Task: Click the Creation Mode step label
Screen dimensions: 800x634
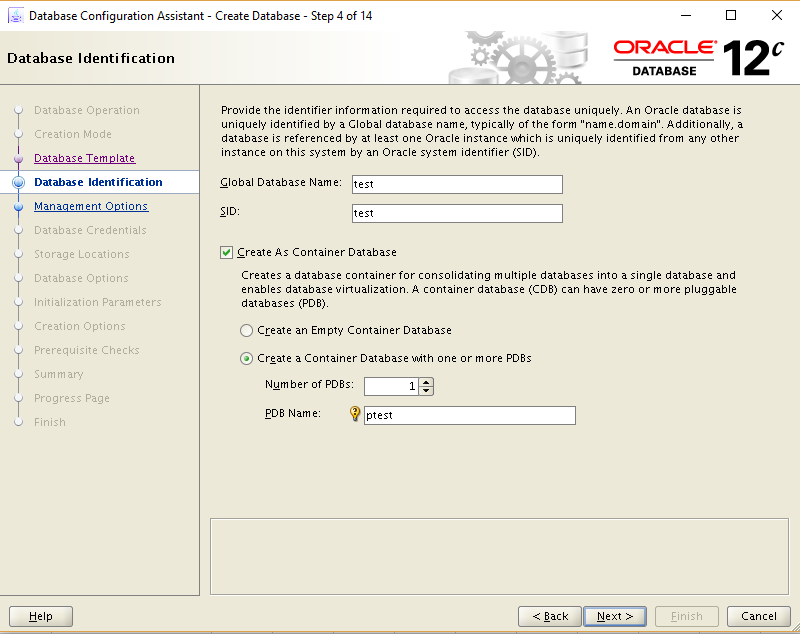Action: 73,134
